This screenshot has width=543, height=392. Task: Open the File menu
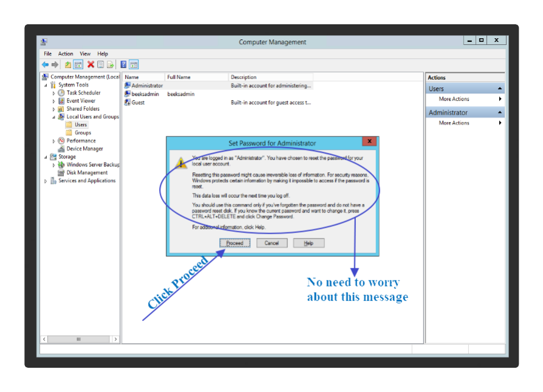pyautogui.click(x=48, y=53)
